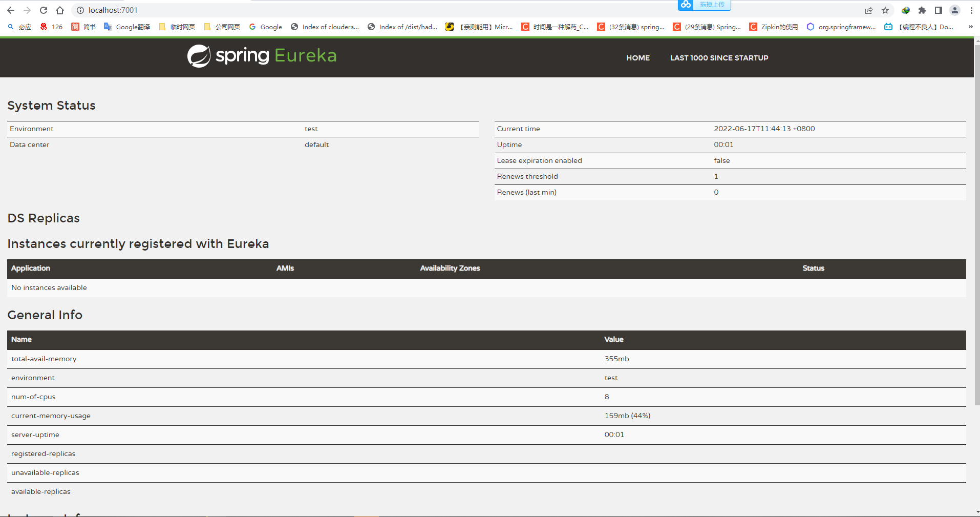This screenshot has height=517, width=980.
Task: Click the Data center value default
Action: (x=316, y=144)
